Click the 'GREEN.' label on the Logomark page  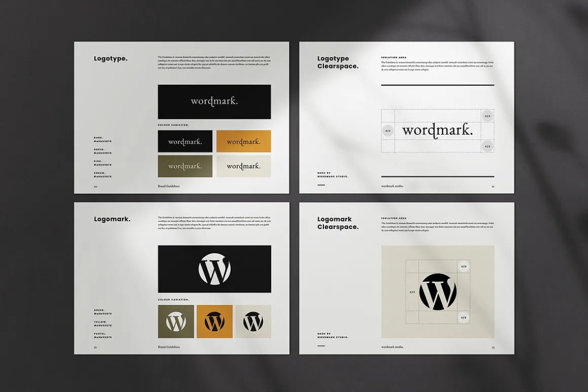point(99,310)
